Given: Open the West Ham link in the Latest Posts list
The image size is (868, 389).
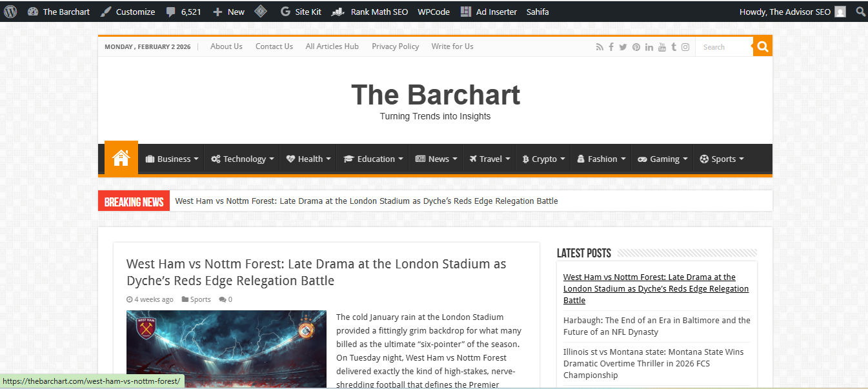Looking at the screenshot, I should tap(656, 288).
